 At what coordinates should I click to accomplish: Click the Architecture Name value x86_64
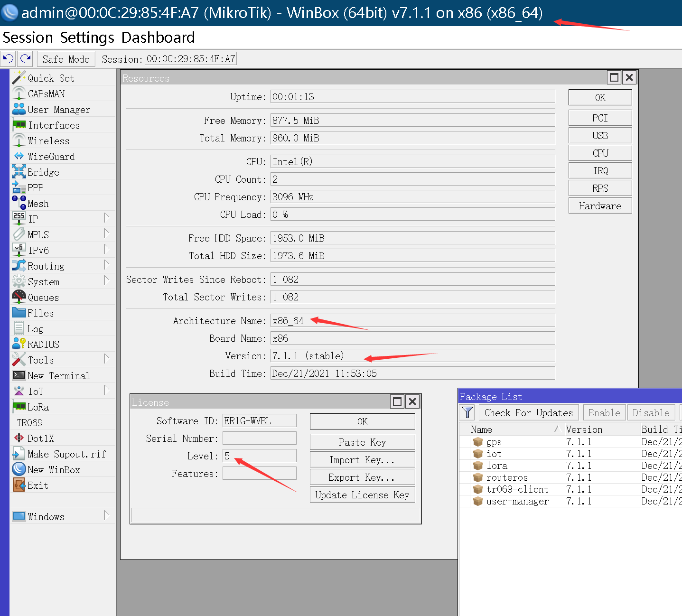coord(288,321)
